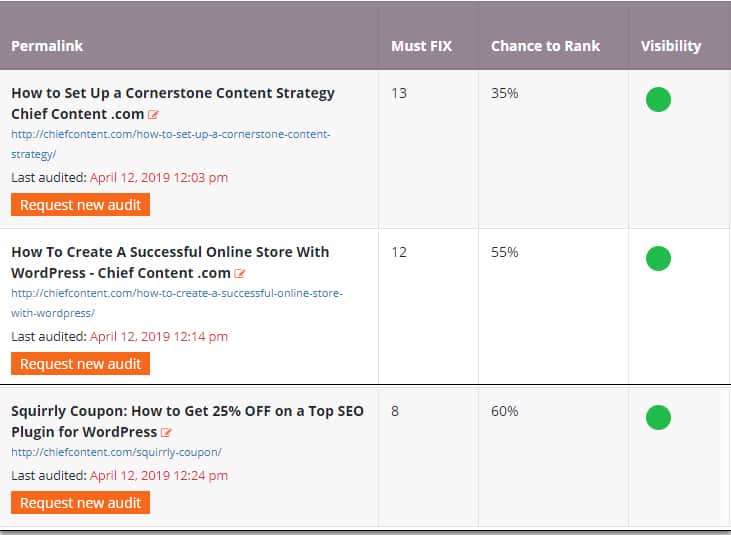Click edit icon beside Online Store WordPress title
Image resolution: width=731 pixels, height=535 pixels.
240,274
